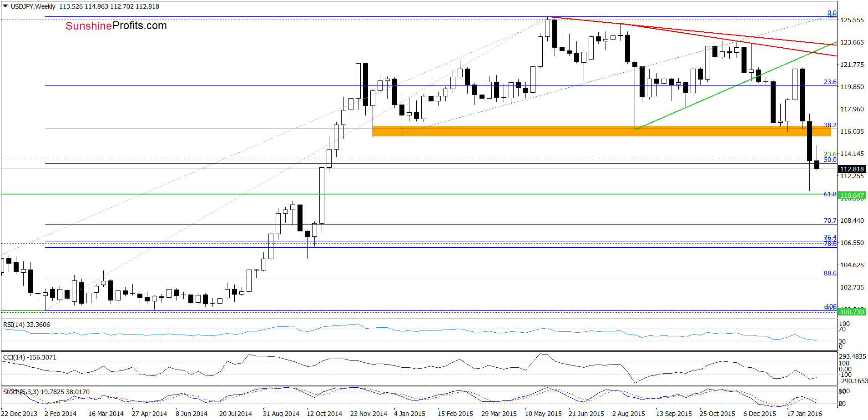Viewport: 868px width, 420px height.
Task: Click the 31 Aug 2014 date label
Action: pyautogui.click(x=281, y=414)
